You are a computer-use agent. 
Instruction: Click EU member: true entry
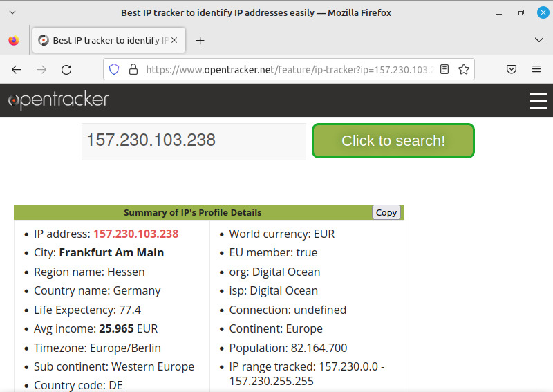(273, 252)
